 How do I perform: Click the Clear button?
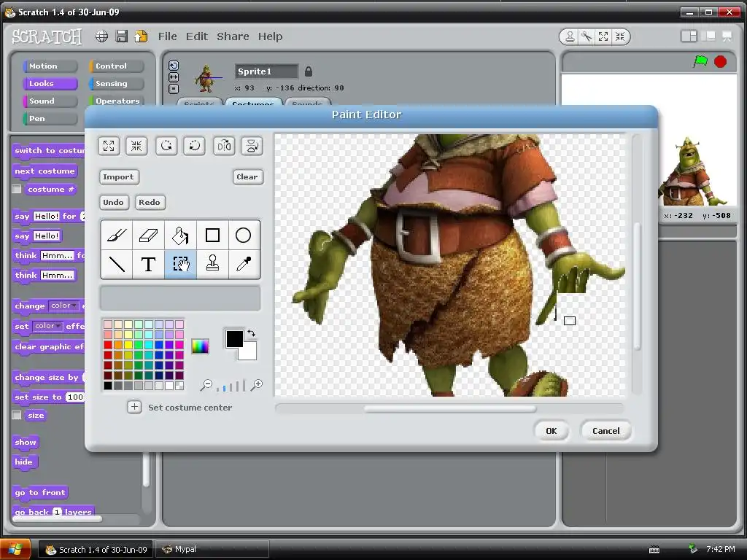click(x=247, y=176)
